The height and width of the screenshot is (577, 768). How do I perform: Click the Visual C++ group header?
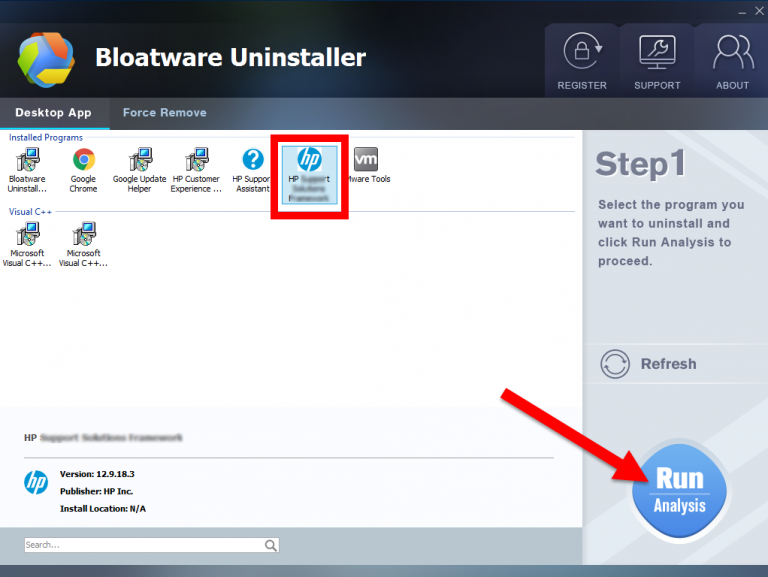tap(30, 212)
